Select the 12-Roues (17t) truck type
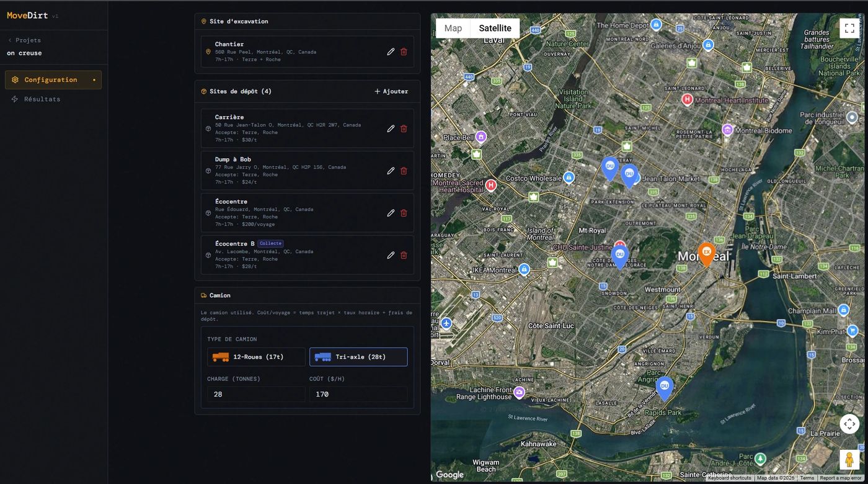This screenshot has width=868, height=484. tap(256, 357)
